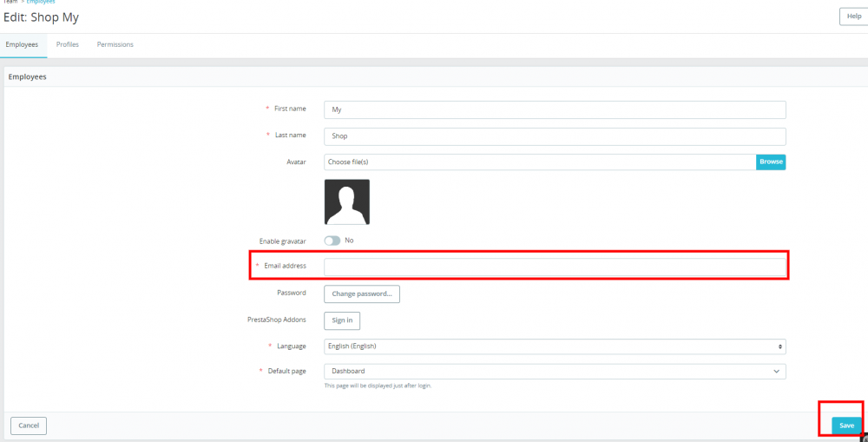Click the Choose file(s) avatar field
Image resolution: width=868 pixels, height=442 pixels.
tap(540, 162)
